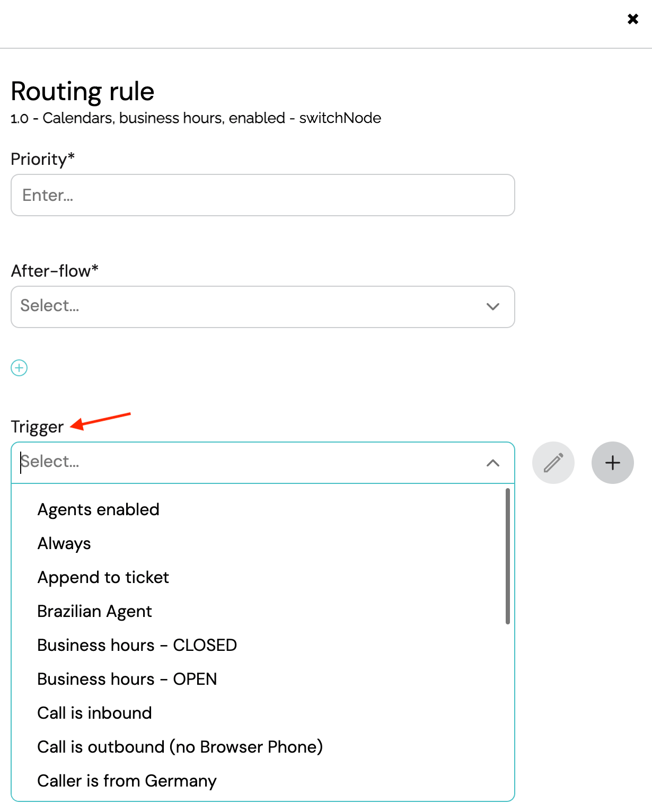Focus the Trigger search field
The width and height of the screenshot is (652, 812).
click(x=249, y=462)
